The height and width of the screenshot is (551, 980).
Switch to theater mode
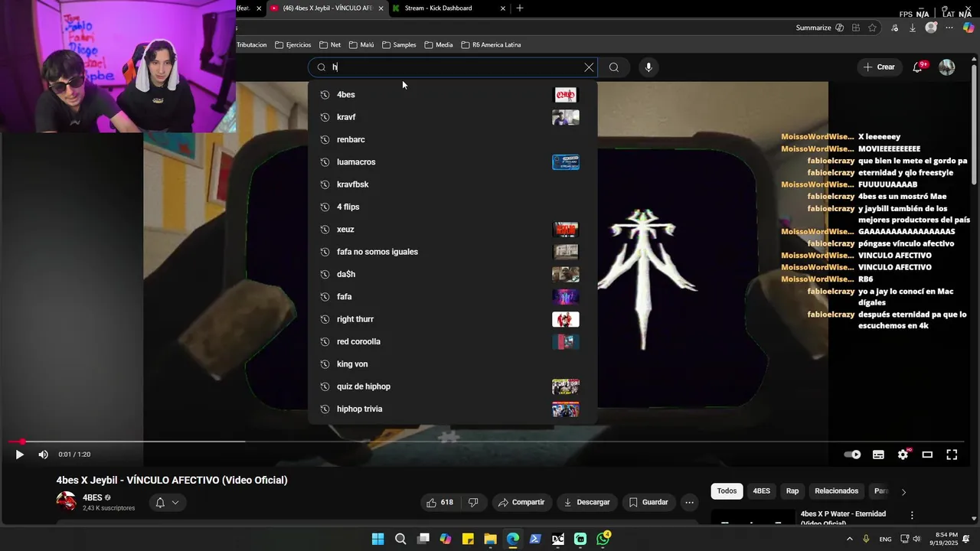click(927, 455)
